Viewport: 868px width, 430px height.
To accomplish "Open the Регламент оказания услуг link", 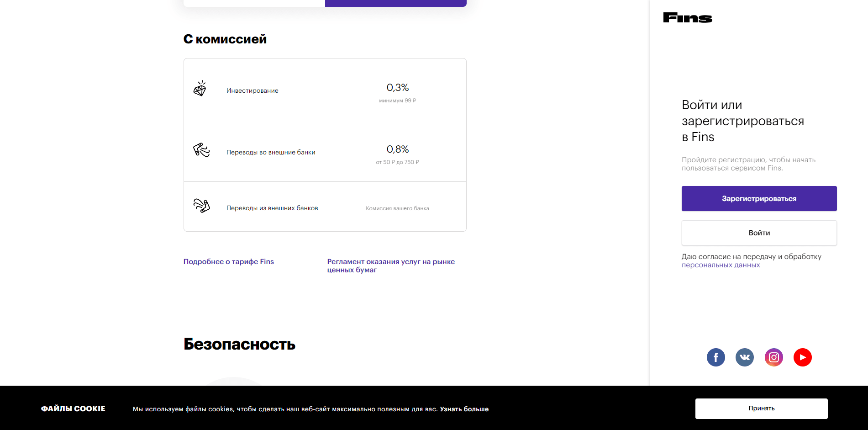I will tap(391, 265).
